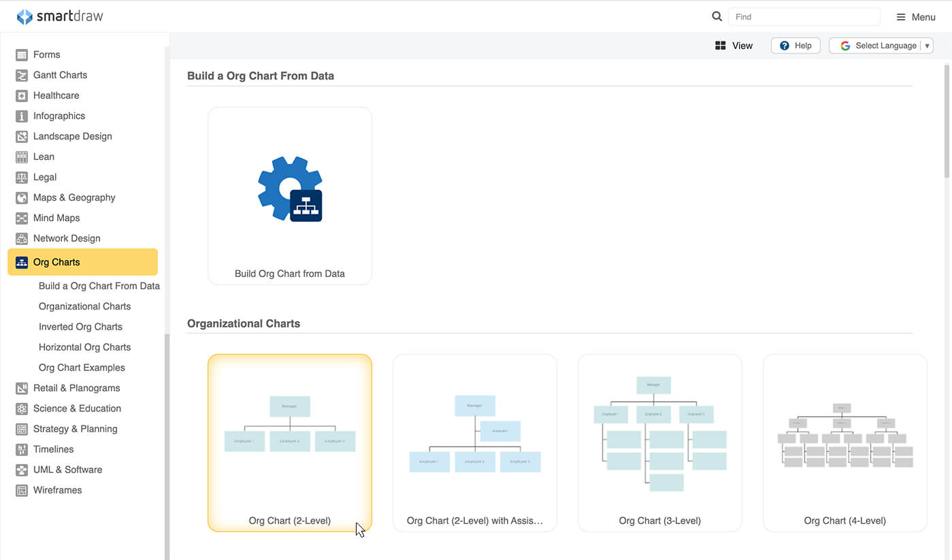This screenshot has height=560, width=952.
Task: Click the Forms category icon
Action: pyautogui.click(x=22, y=54)
